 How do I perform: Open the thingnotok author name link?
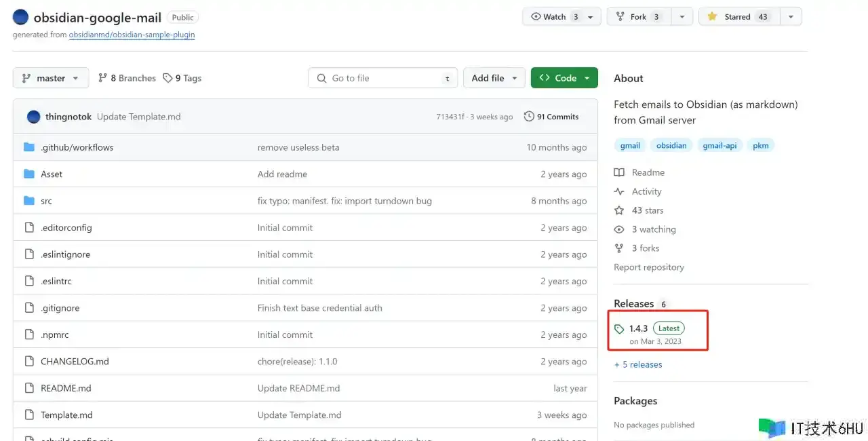click(68, 117)
